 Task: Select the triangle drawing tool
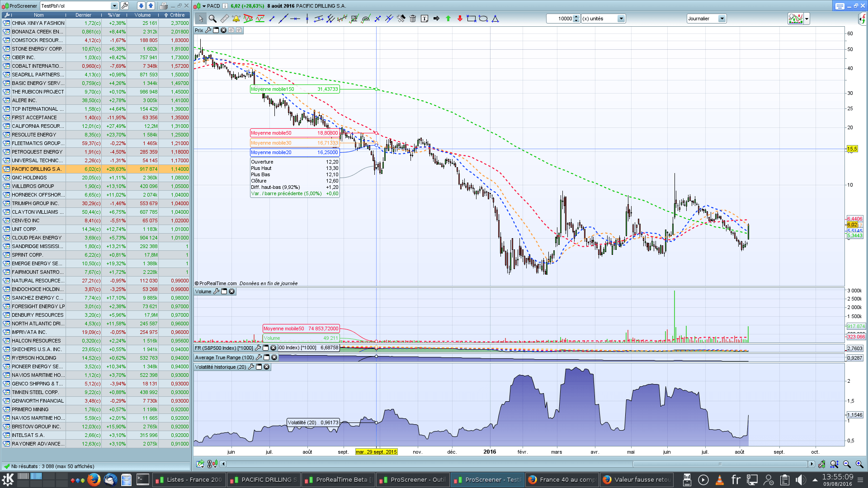[495, 19]
